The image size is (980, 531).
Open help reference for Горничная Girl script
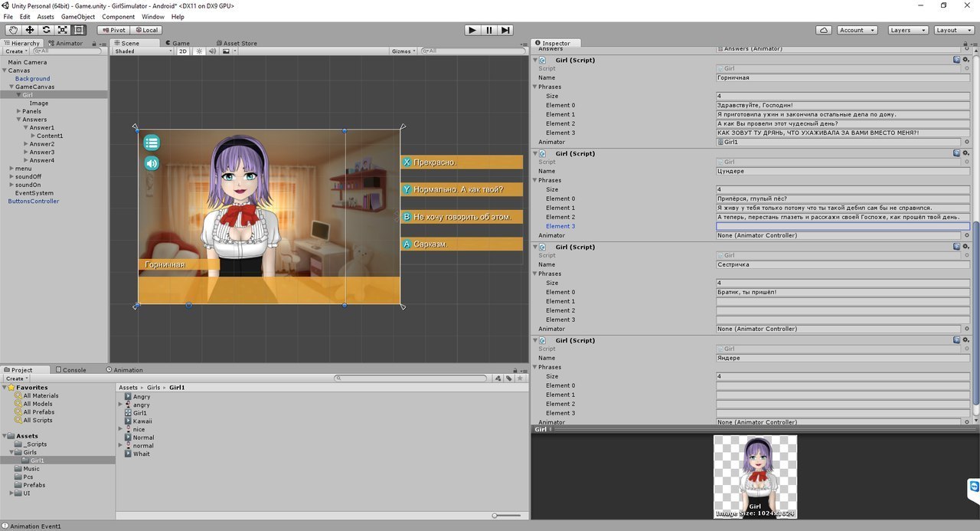pos(957,59)
